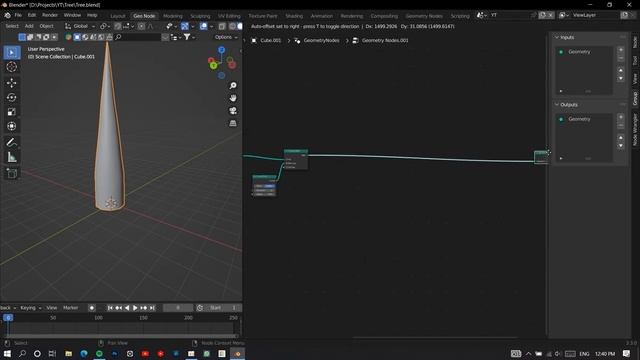The image size is (640, 360).
Task: Click the timeline current frame marker
Action: click(x=8, y=318)
